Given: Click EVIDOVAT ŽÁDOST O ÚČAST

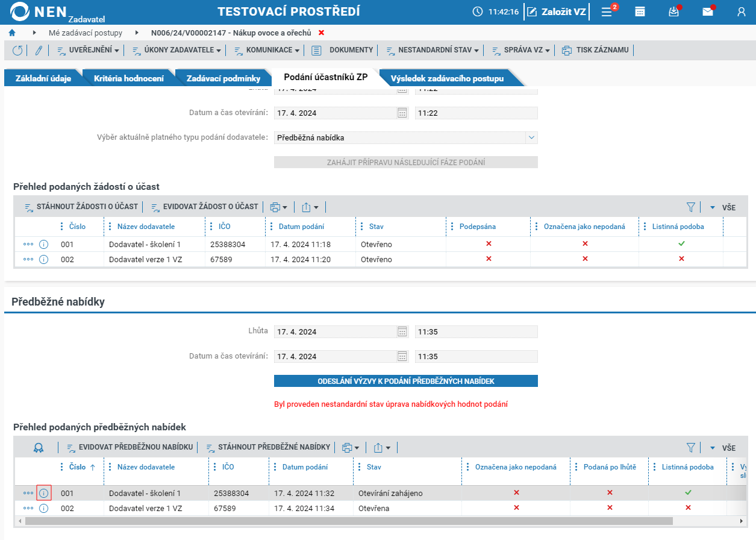Looking at the screenshot, I should 204,207.
